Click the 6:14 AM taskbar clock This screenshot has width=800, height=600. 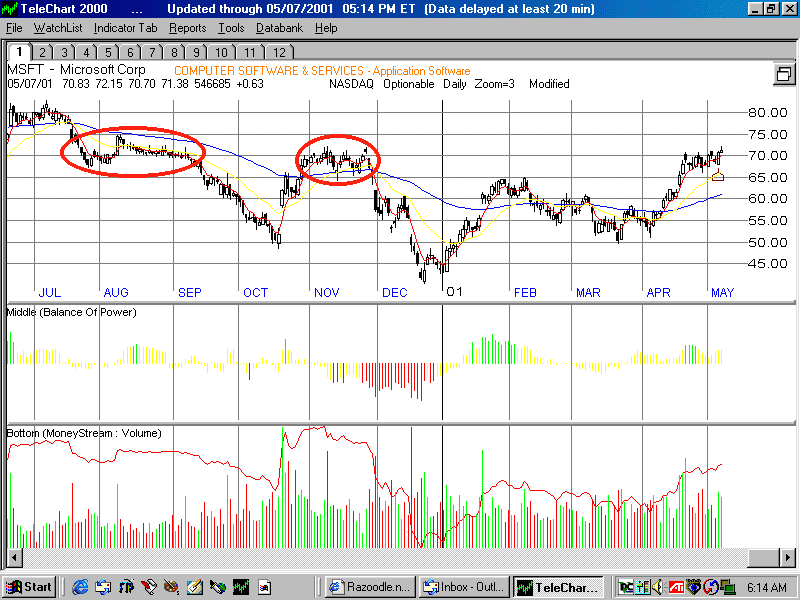pyautogui.click(x=767, y=588)
